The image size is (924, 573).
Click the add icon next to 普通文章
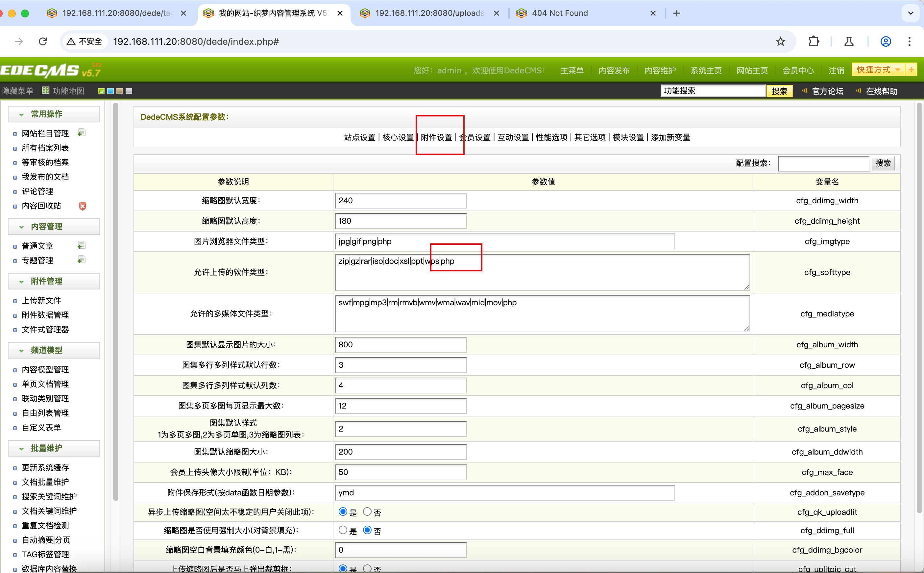[x=82, y=245]
